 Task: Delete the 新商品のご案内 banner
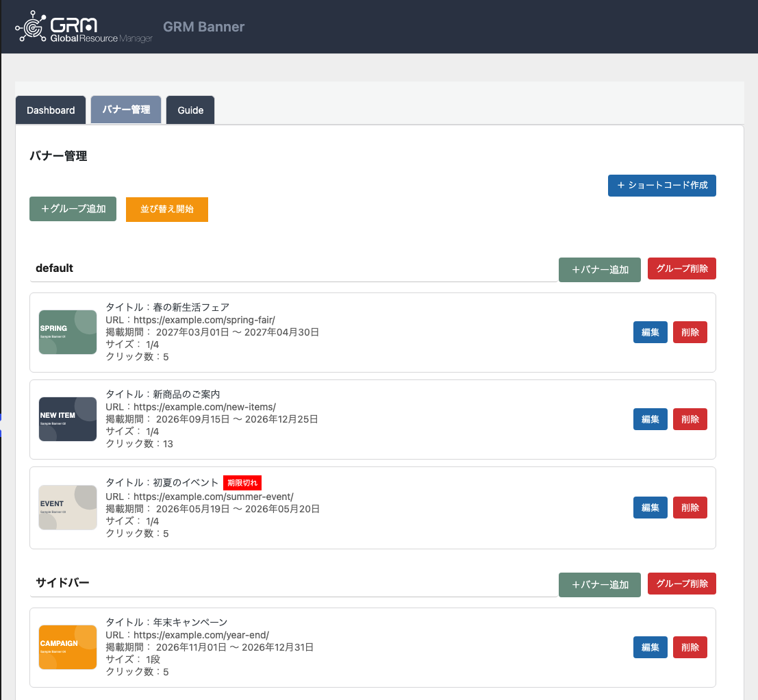pyautogui.click(x=690, y=419)
